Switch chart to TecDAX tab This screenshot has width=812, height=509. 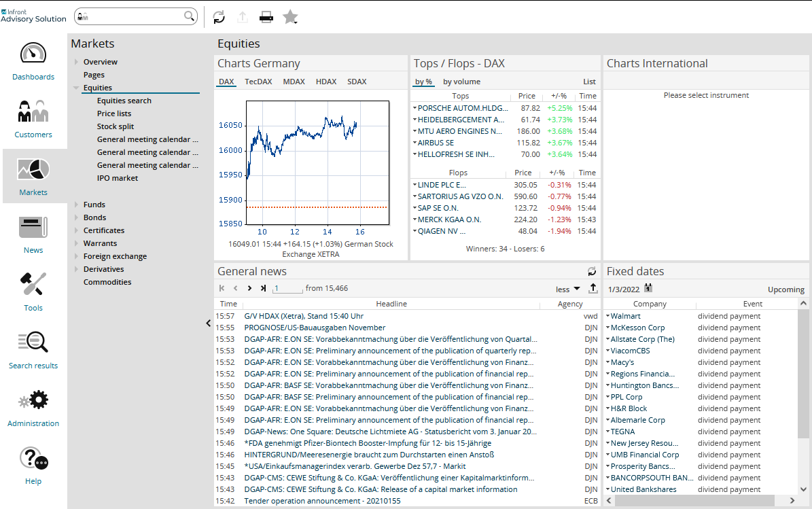258,82
